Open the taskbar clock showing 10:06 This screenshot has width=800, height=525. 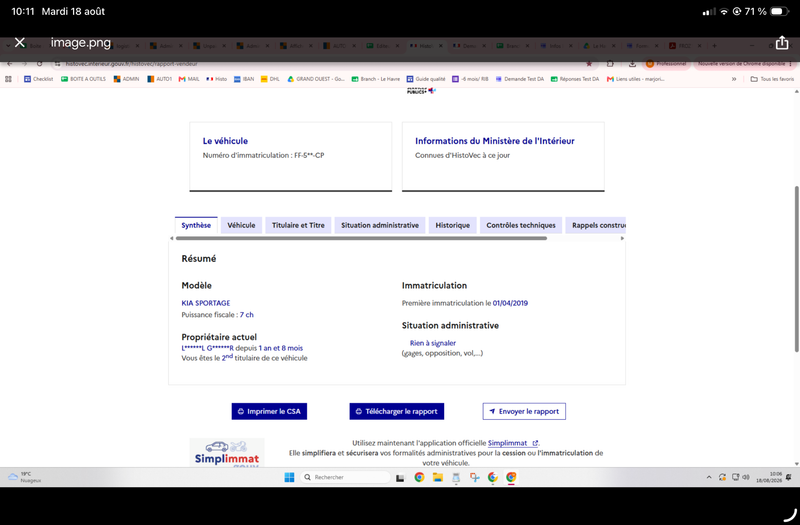(768, 477)
